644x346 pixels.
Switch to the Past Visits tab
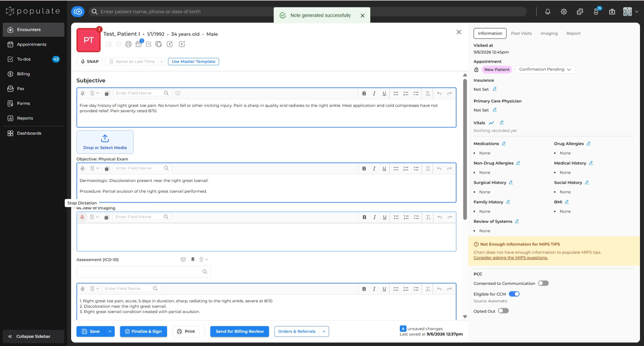coord(521,34)
